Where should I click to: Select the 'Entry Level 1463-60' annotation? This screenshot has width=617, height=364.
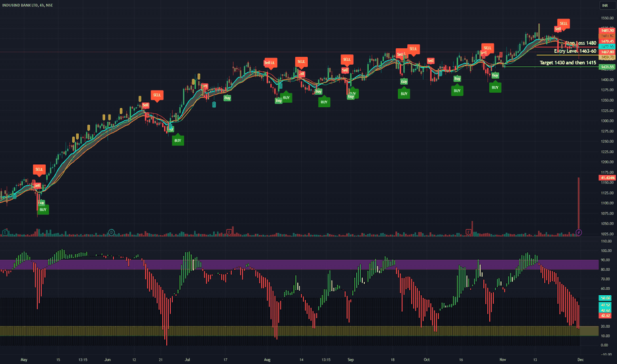(575, 51)
